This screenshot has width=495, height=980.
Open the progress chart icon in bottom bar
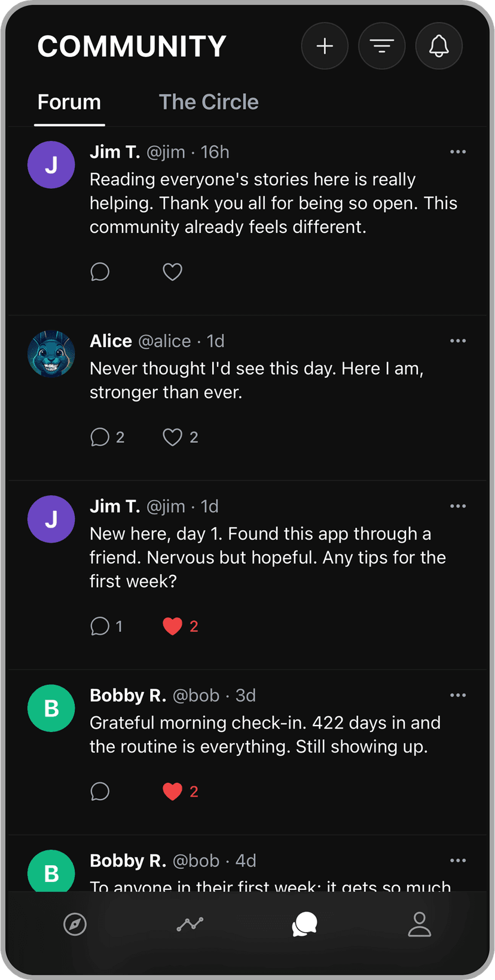click(x=190, y=924)
